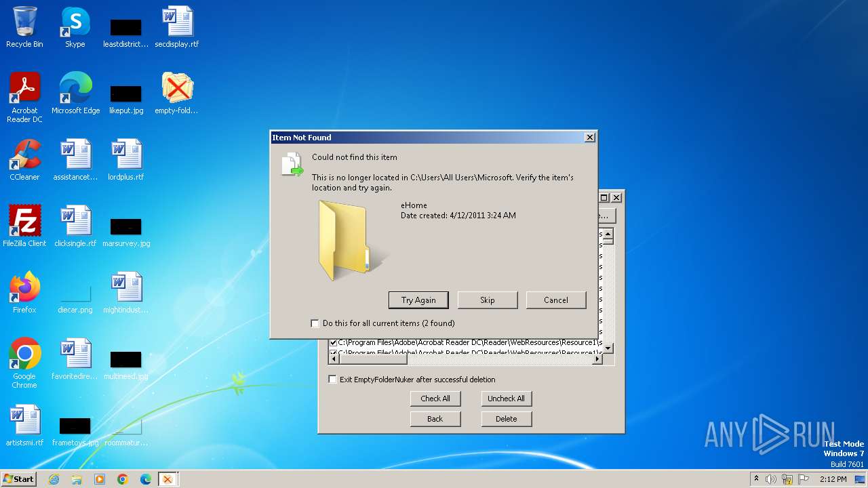The height and width of the screenshot is (488, 868).
Task: Click Delete button in EmptyFolderNuker
Action: (507, 419)
